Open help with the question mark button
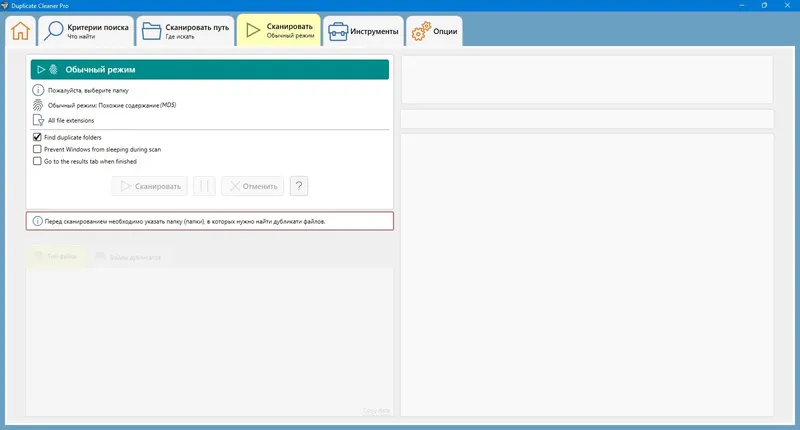This screenshot has width=800, height=430. pos(299,186)
